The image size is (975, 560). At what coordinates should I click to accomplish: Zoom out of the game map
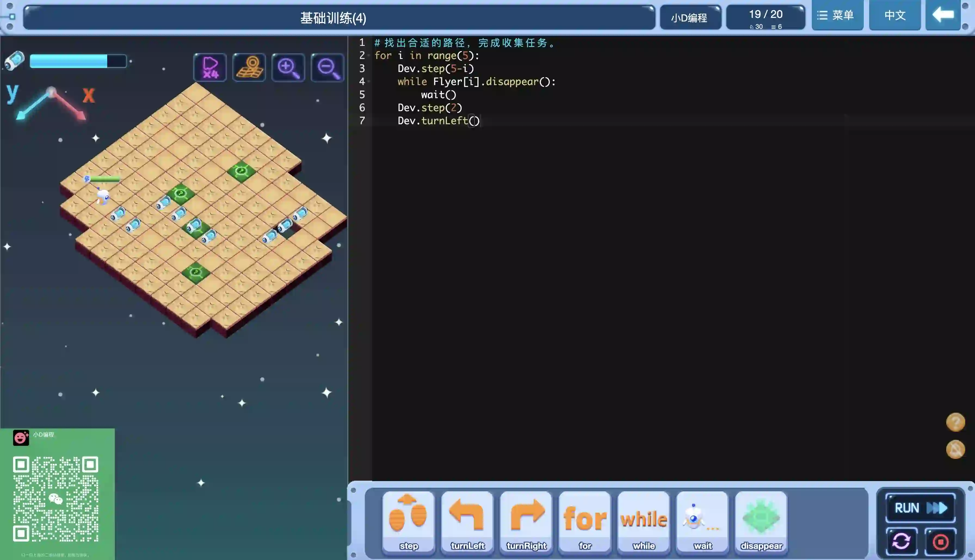(x=328, y=68)
